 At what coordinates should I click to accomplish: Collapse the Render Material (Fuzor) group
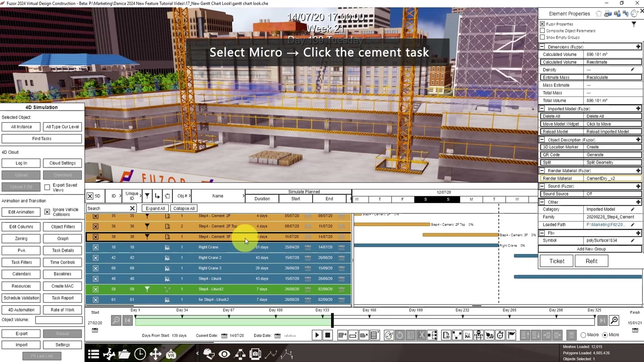542,171
